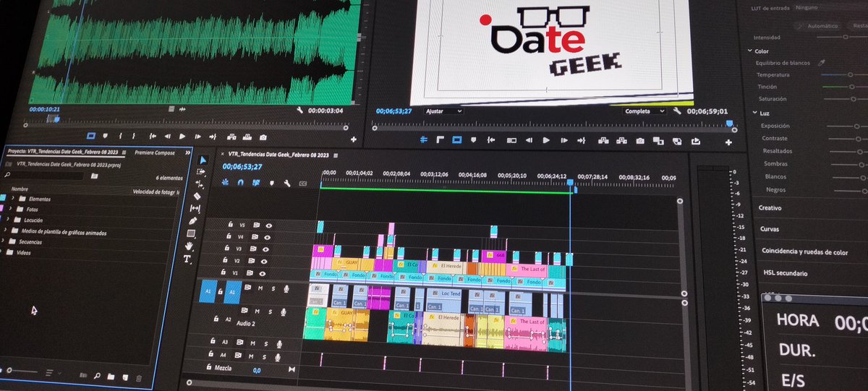Screen dimensions: 868x391
Task: Export frame with Program monitor camera icon
Action: (x=639, y=140)
